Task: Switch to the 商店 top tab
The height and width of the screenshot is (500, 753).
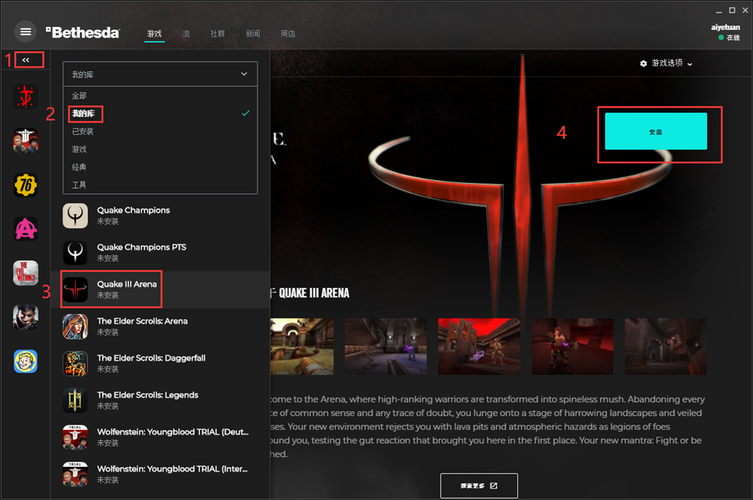Action: tap(288, 34)
